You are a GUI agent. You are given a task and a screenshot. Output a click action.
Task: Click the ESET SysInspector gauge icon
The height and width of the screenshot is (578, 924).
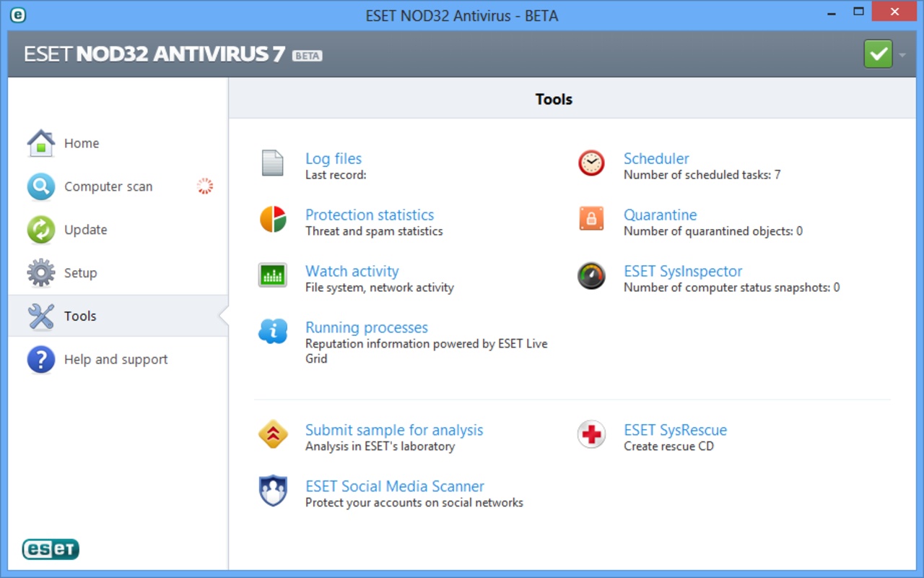coord(591,275)
